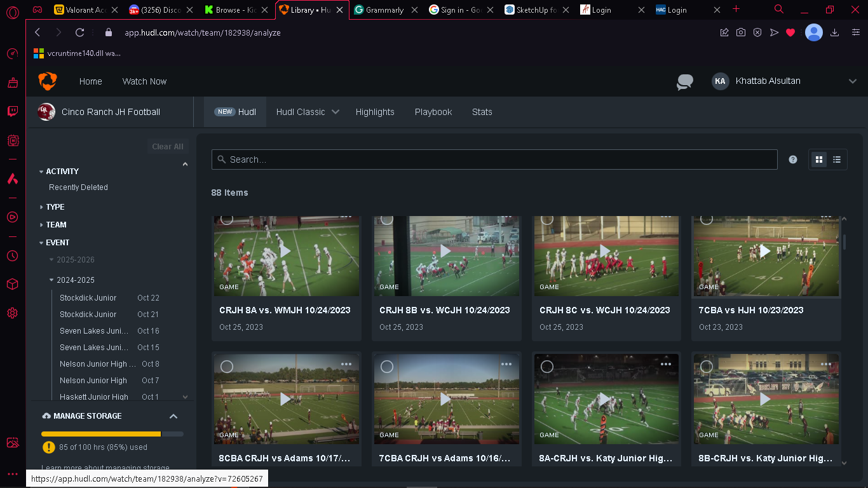Screen dimensions: 868x488
Task: Go back with the browser back arrow
Action: (x=37, y=32)
